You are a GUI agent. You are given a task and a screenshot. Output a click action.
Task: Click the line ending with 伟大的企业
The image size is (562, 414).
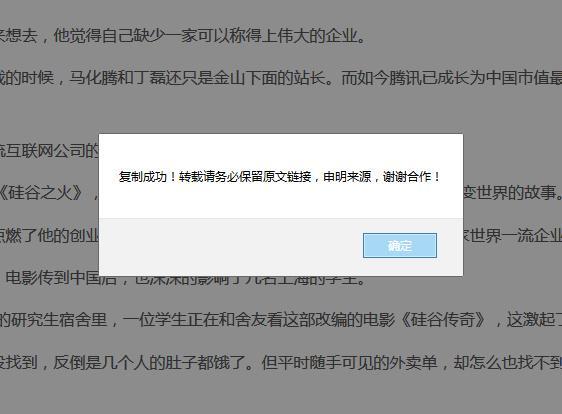tap(182, 35)
